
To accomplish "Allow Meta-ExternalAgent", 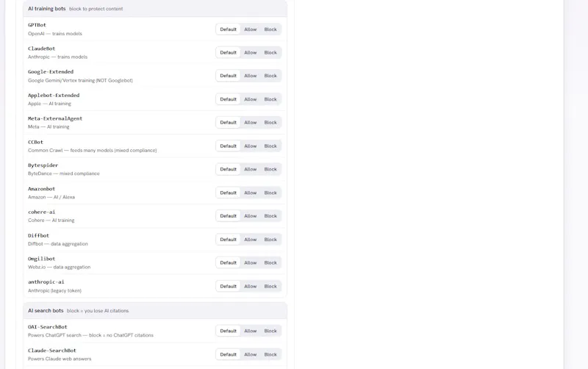I will point(251,123).
